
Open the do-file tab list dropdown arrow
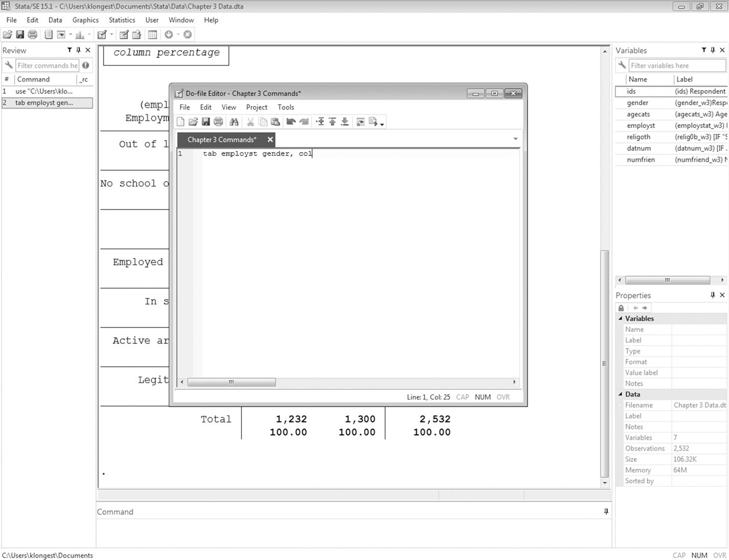(515, 139)
